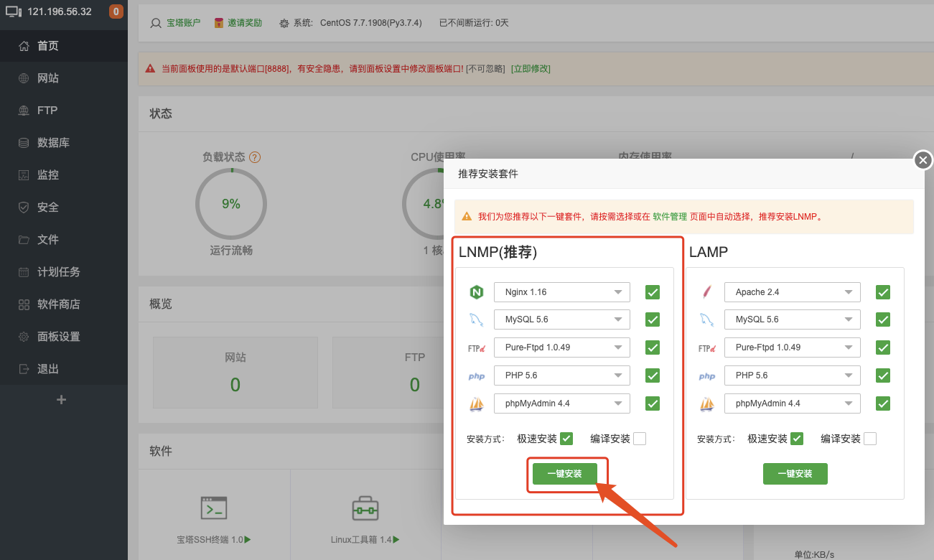Open the 软件商店 software store
Screen dimensions: 934x560
tap(64, 304)
